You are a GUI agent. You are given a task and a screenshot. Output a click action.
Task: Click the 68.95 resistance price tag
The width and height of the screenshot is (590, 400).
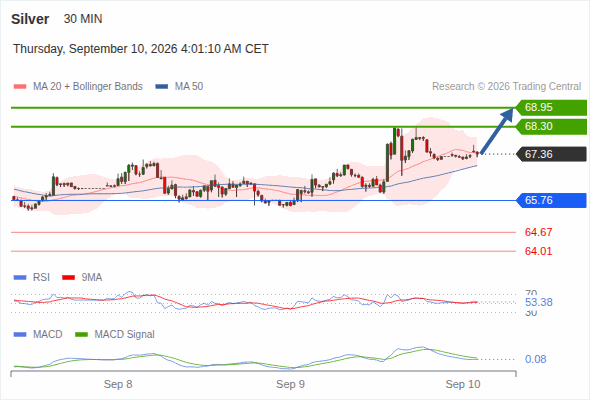[x=551, y=108]
